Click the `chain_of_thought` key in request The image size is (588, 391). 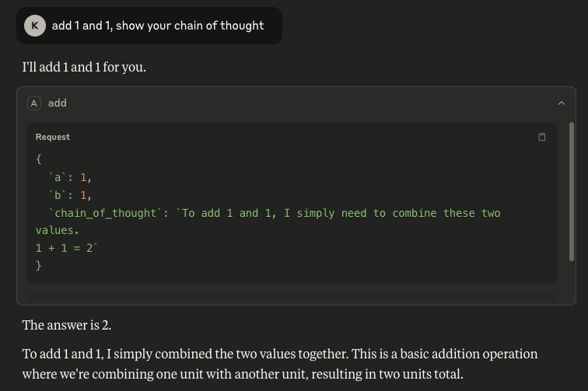(105, 213)
